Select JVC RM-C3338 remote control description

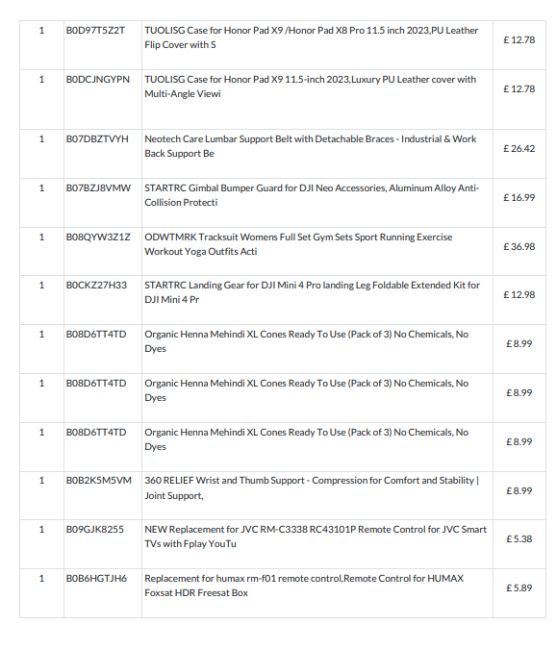point(315,536)
